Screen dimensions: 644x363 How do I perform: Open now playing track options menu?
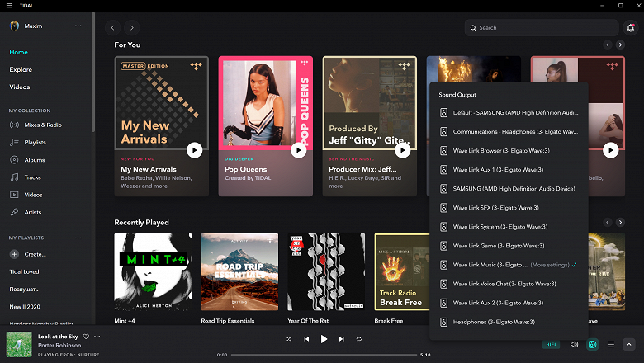tap(97, 337)
